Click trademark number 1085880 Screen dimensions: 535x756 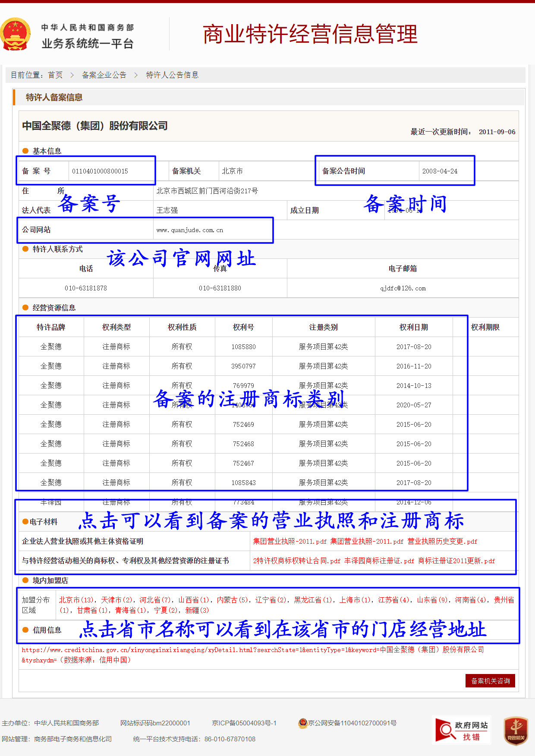click(x=244, y=347)
